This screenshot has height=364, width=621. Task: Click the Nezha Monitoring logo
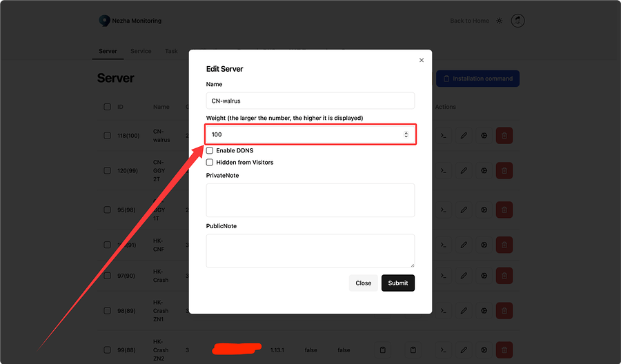[105, 21]
